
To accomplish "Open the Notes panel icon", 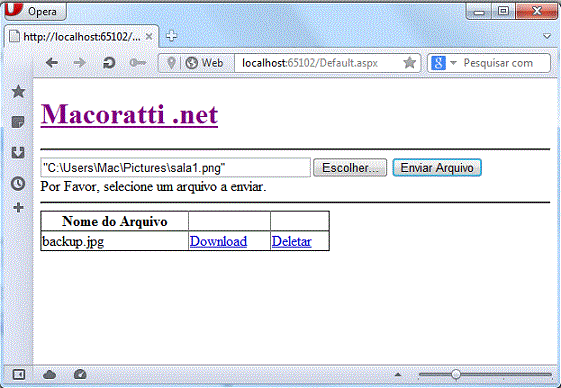I will pyautogui.click(x=18, y=122).
